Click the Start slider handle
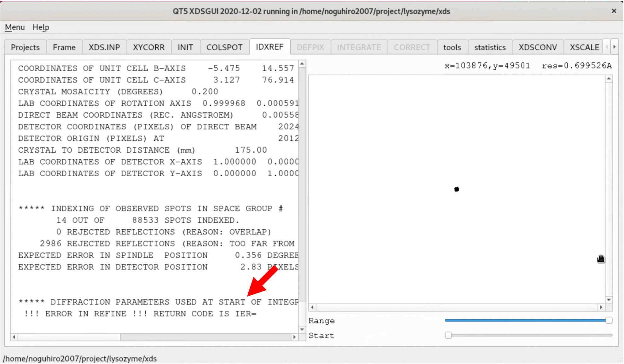 click(x=448, y=335)
